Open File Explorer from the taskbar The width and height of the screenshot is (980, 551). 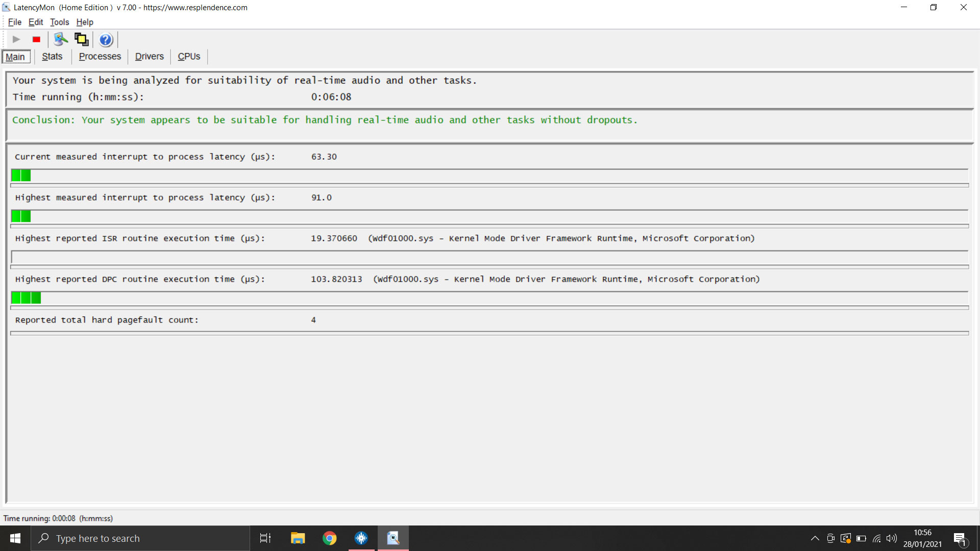(x=298, y=538)
